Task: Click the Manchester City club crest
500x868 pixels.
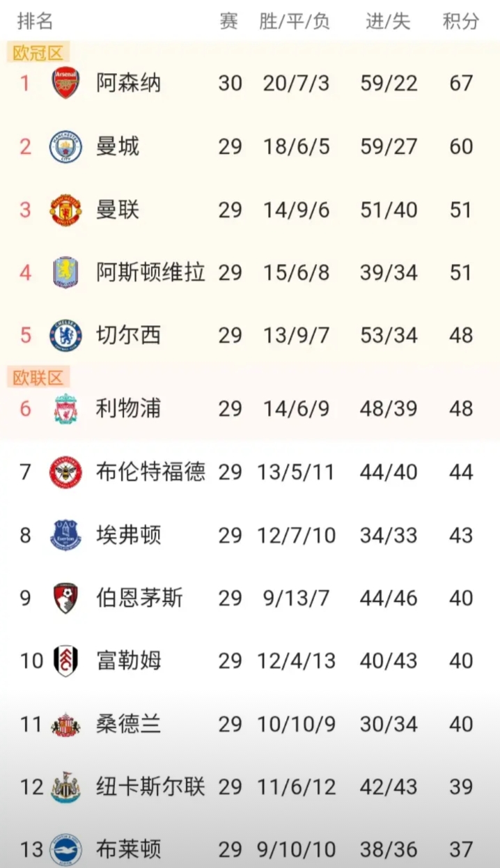Action: click(65, 147)
